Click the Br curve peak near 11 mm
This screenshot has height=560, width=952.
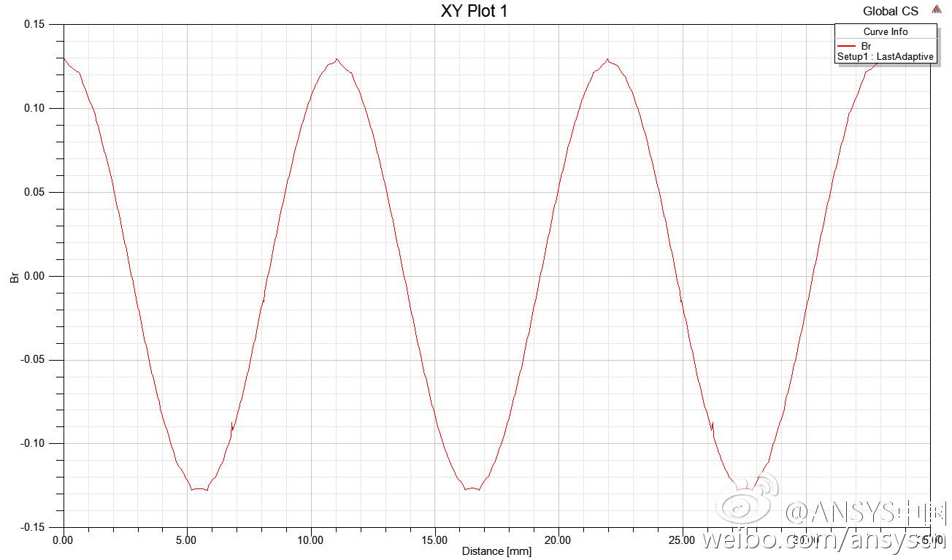point(336,59)
